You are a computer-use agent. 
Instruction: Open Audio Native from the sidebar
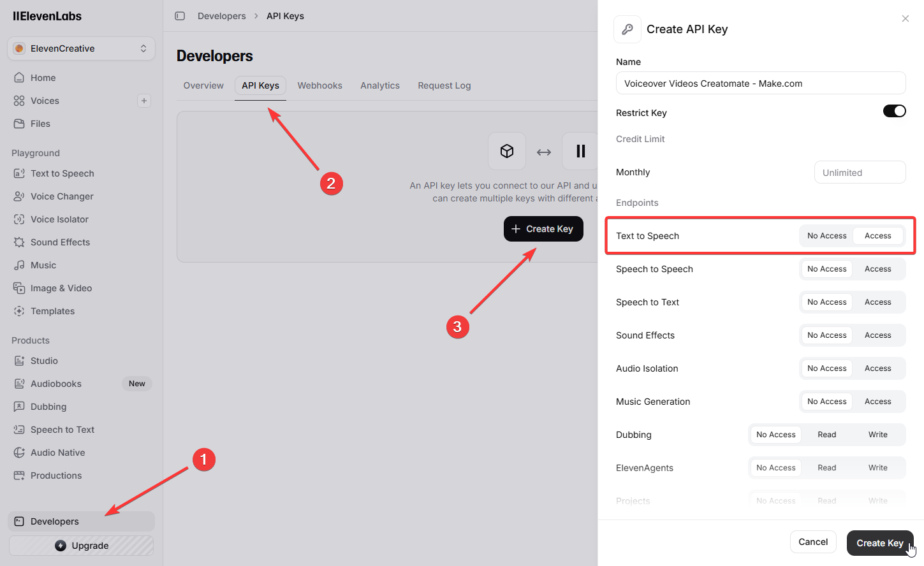[57, 453]
